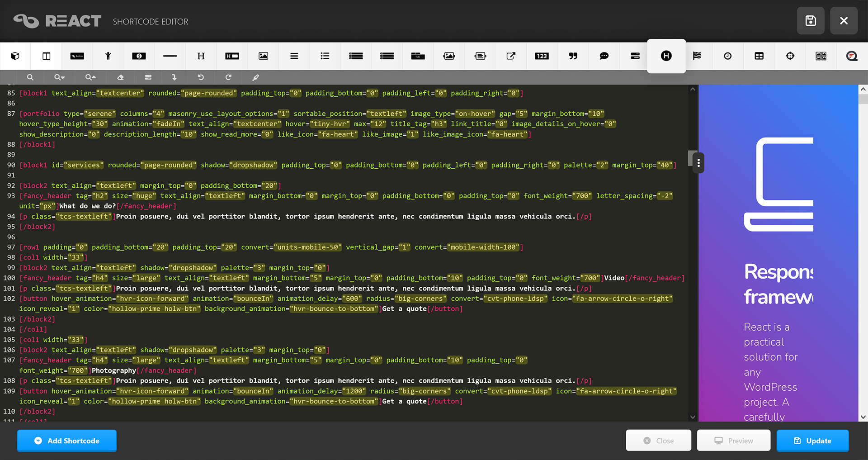Click the person figure shortcode icon

pos(108,56)
